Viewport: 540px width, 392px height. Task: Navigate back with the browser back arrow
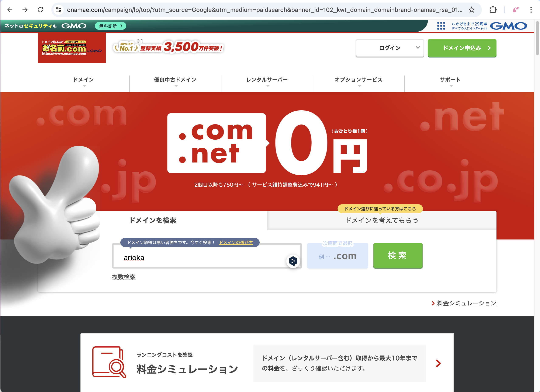point(10,10)
